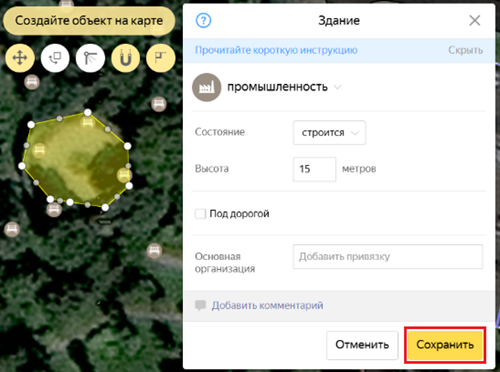Toggle the rotate and scale tool
Viewport: 500px width, 372px height.
(x=55, y=58)
